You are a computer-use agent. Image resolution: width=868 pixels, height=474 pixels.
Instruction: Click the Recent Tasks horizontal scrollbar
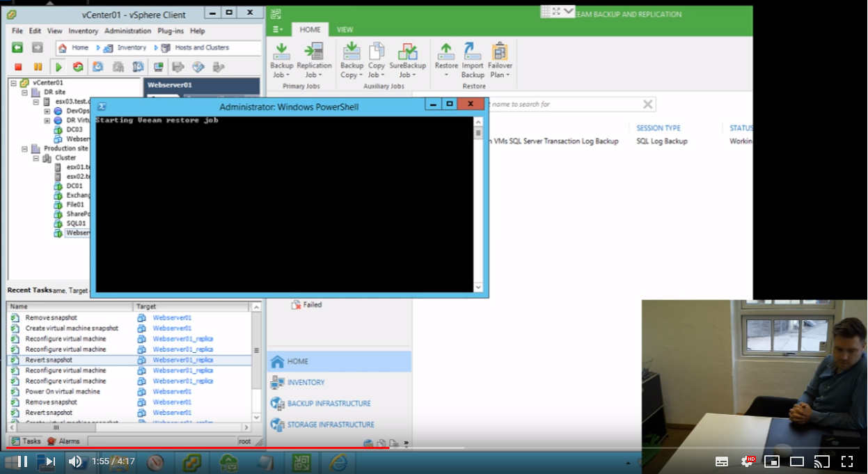pos(130,427)
